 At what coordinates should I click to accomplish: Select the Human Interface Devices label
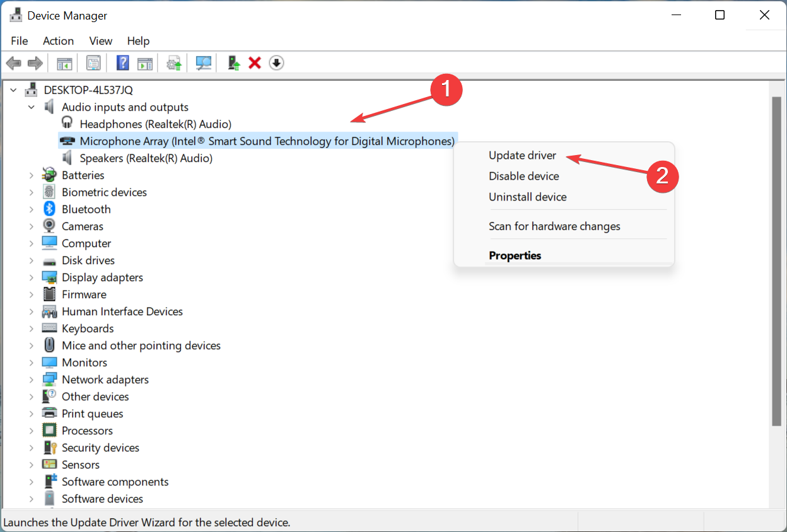pyautogui.click(x=122, y=311)
